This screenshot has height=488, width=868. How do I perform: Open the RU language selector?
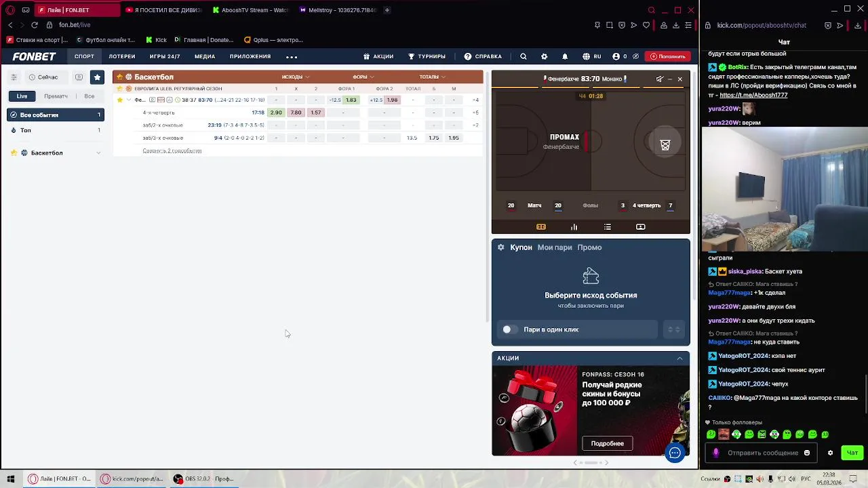pos(592,56)
